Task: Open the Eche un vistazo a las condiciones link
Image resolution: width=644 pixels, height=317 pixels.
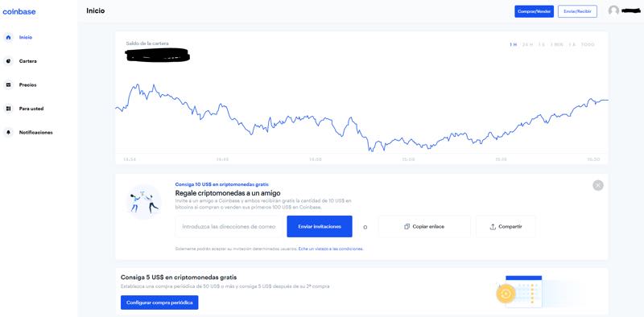Action: [x=331, y=249]
